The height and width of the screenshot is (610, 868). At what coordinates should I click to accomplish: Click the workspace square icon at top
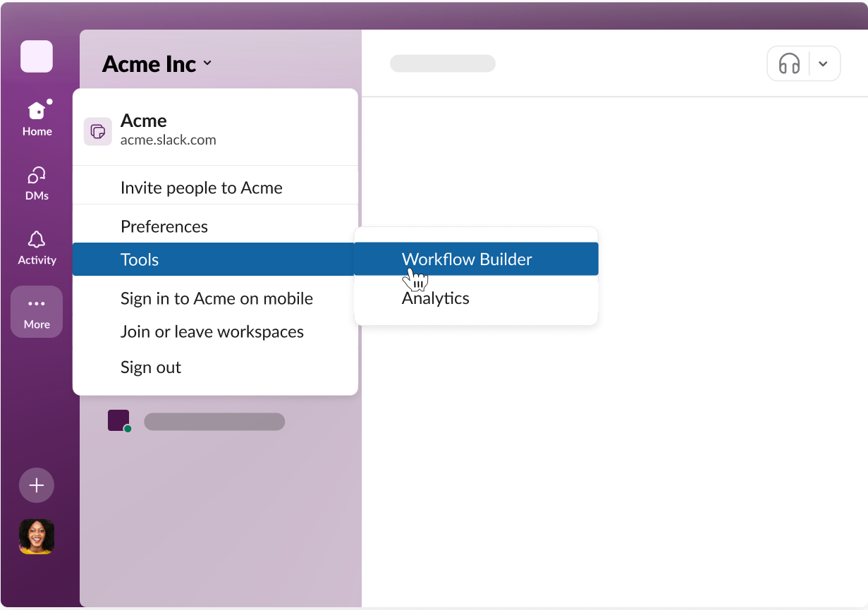[37, 56]
